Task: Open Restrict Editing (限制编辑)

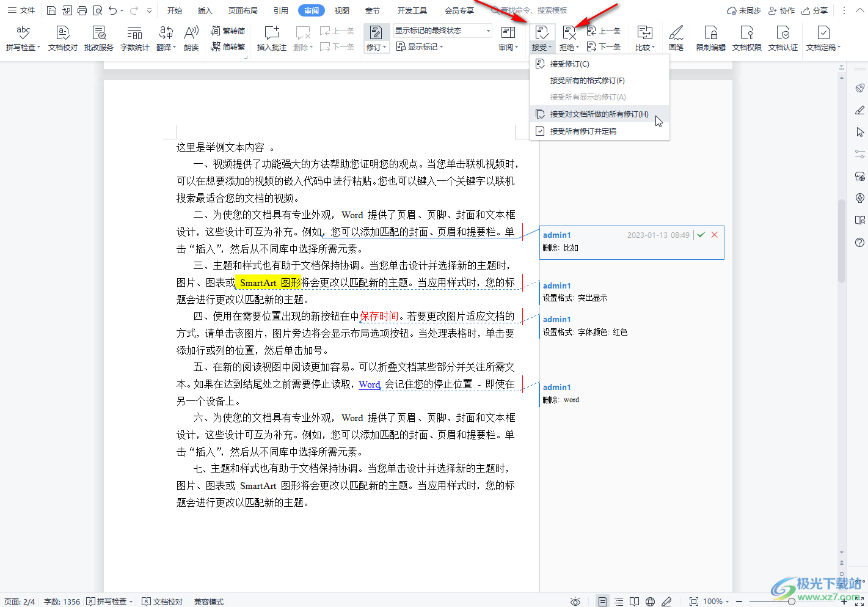Action: pyautogui.click(x=711, y=39)
